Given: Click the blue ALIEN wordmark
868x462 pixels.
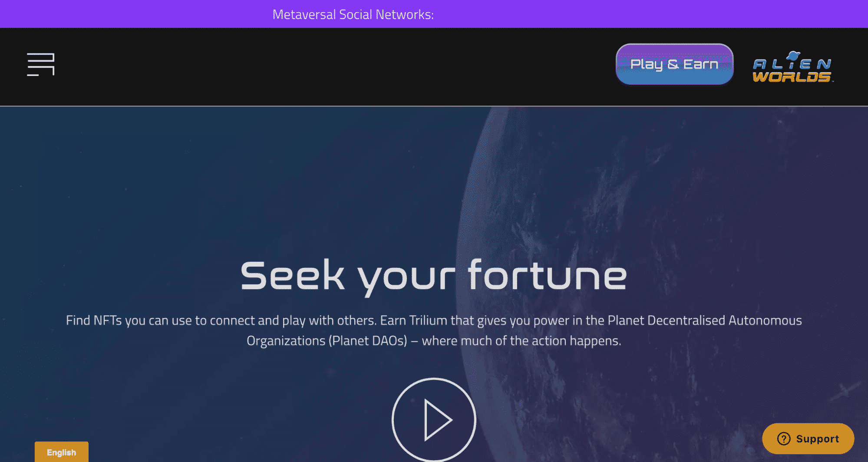Looking at the screenshot, I should pos(792,64).
